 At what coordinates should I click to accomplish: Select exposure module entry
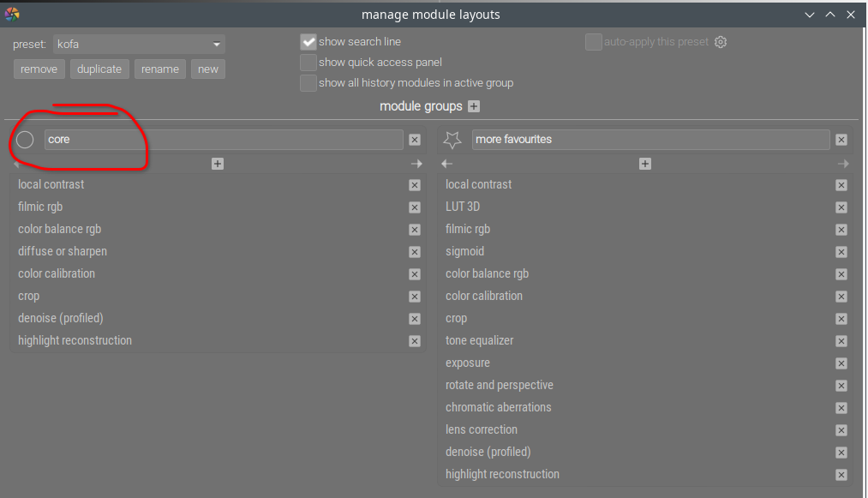click(468, 363)
